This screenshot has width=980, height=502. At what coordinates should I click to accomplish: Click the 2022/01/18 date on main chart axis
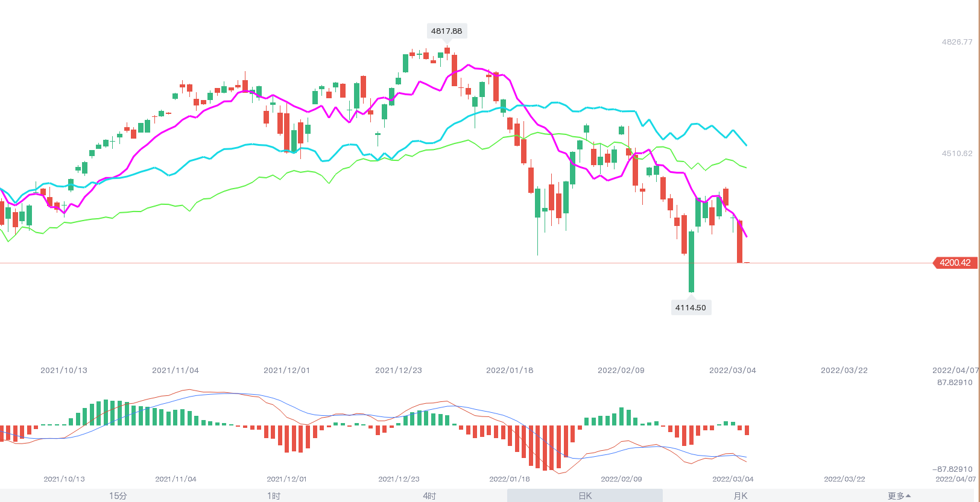[510, 370]
